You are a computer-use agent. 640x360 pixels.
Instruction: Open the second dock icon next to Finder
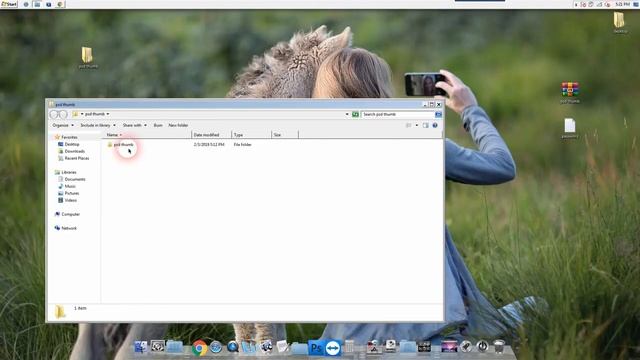[x=157, y=347]
